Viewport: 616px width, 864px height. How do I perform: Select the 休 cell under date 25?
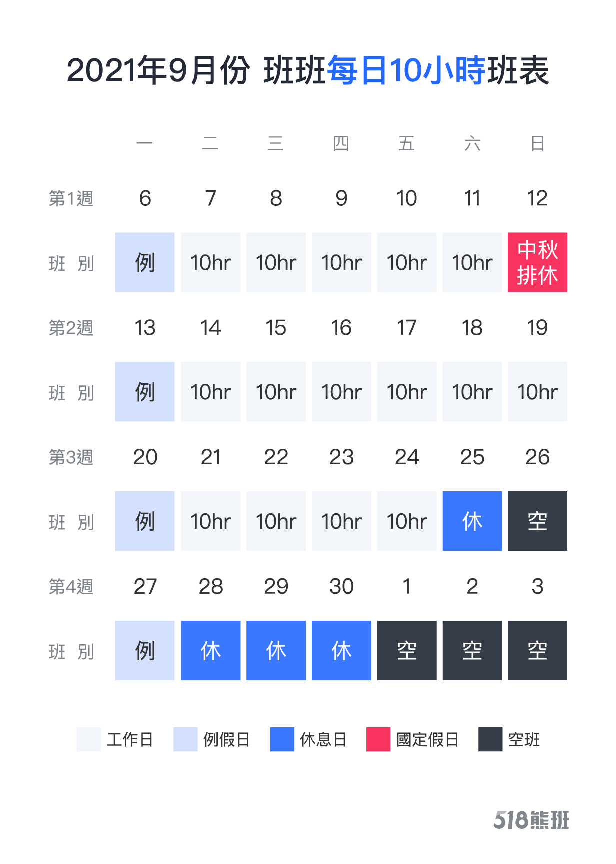(x=472, y=521)
